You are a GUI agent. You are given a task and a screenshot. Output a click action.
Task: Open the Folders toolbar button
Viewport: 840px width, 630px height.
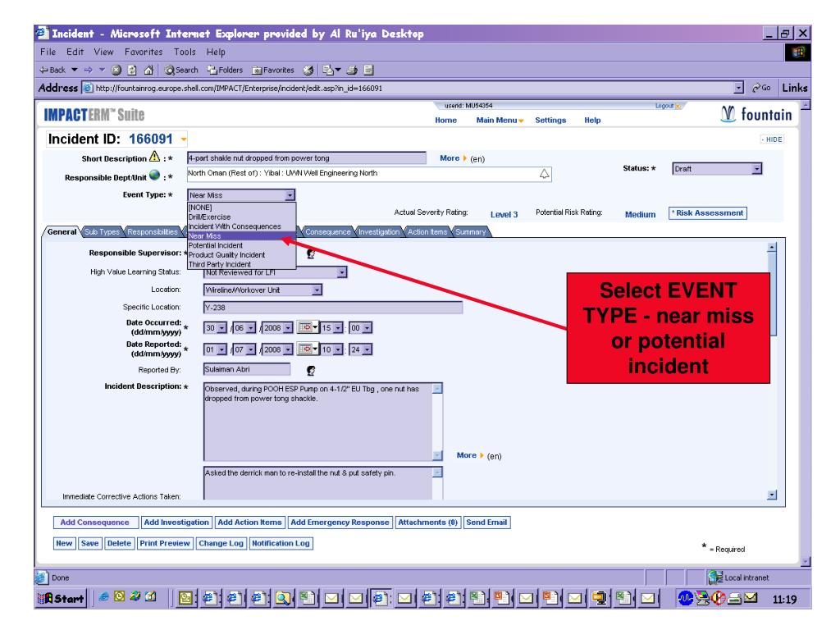click(x=225, y=70)
